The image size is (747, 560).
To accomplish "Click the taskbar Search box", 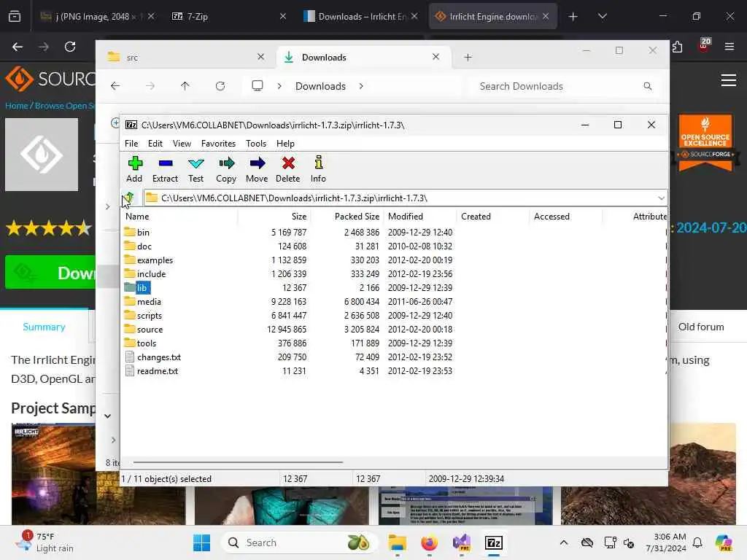I will (298, 542).
